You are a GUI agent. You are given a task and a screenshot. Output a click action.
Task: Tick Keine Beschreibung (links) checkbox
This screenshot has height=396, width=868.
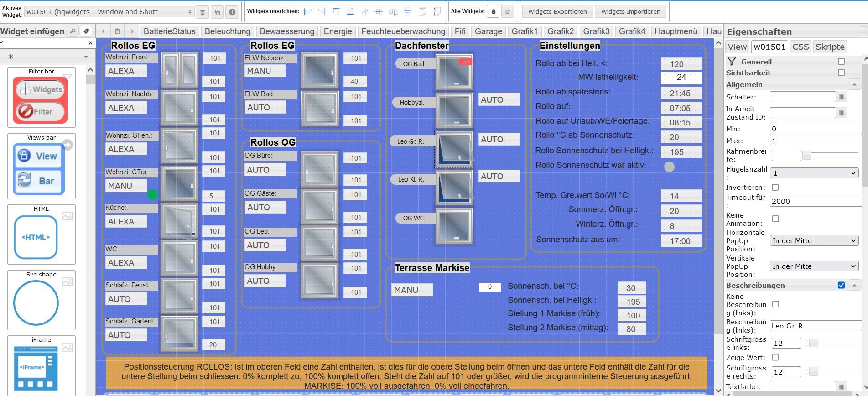775,304
